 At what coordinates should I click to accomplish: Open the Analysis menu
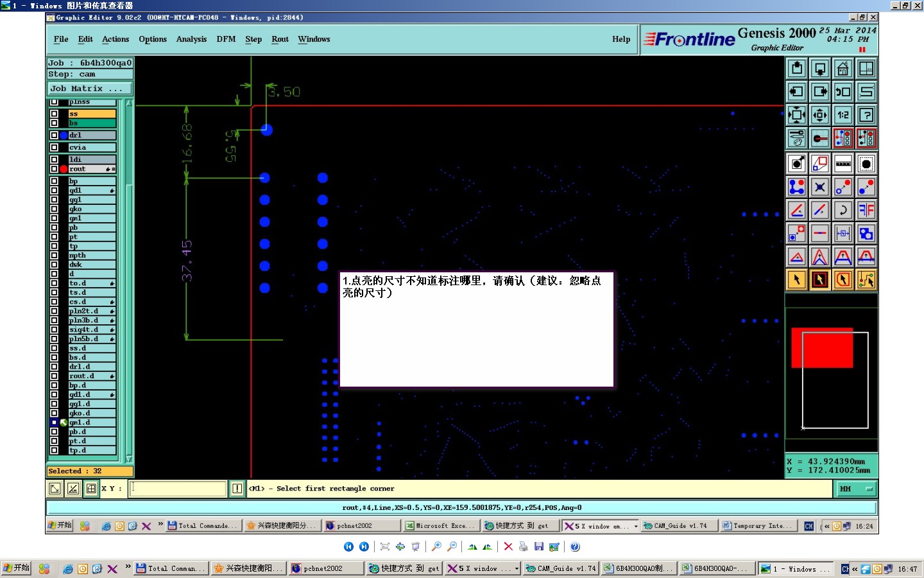point(191,39)
